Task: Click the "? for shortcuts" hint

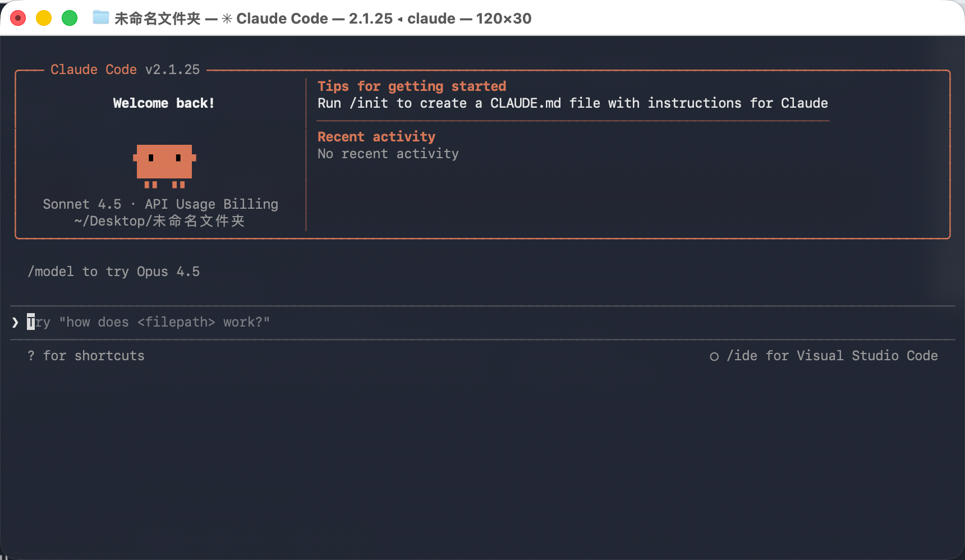Action: click(86, 356)
